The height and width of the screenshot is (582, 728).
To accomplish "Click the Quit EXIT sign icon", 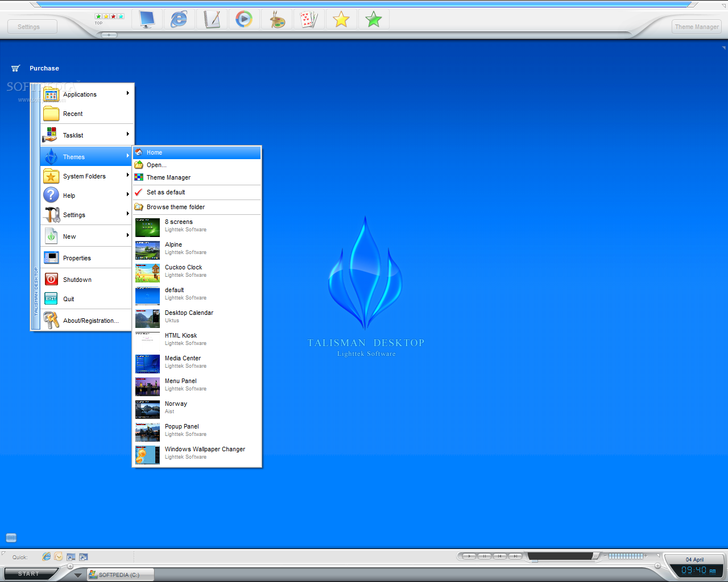I will click(51, 299).
